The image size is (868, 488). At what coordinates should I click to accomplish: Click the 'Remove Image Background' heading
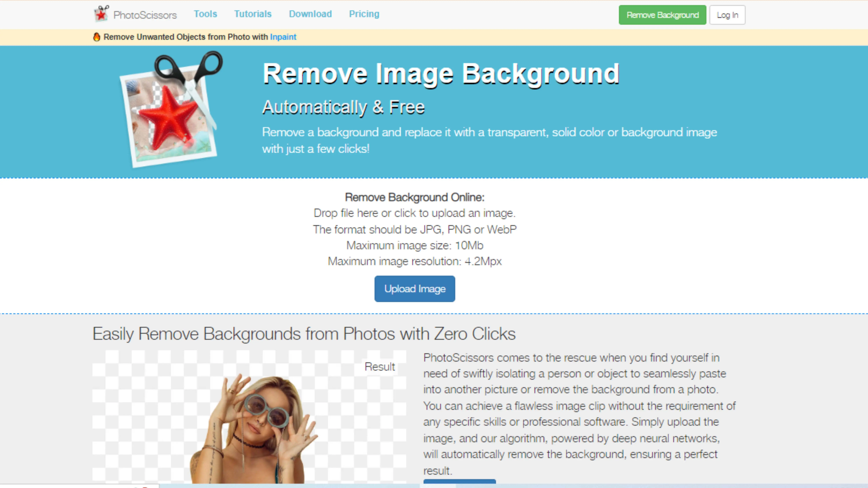[441, 74]
